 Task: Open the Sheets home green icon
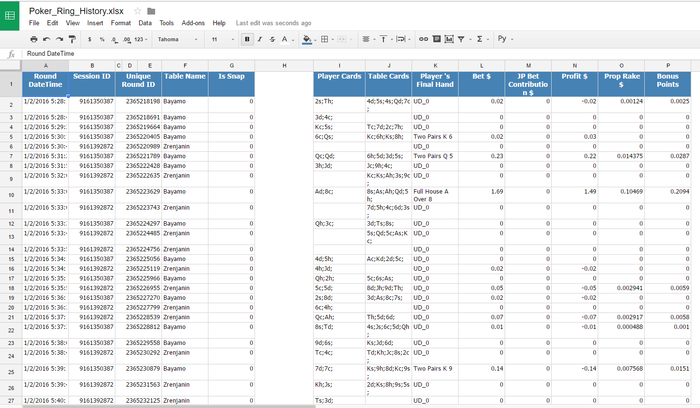(12, 14)
